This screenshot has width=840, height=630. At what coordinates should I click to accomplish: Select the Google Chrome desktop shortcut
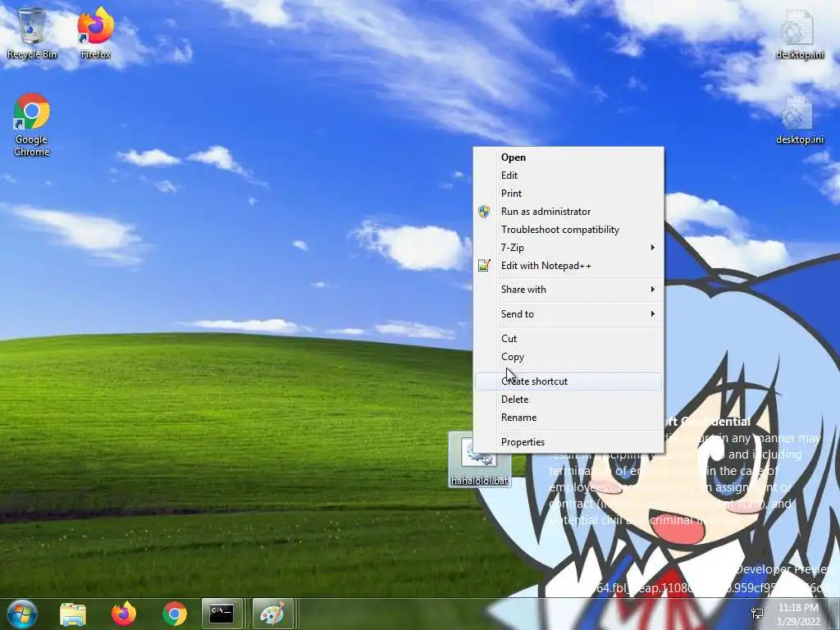pyautogui.click(x=32, y=125)
